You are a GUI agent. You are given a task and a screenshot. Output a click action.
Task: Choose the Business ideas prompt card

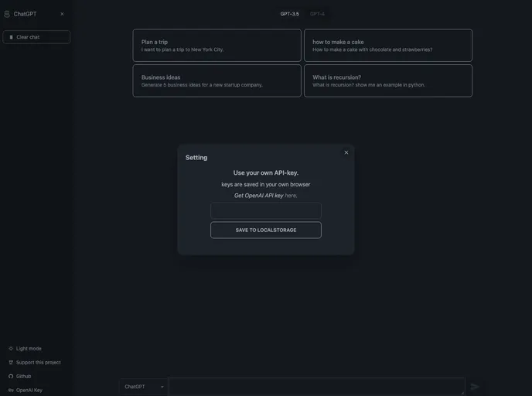click(x=217, y=80)
